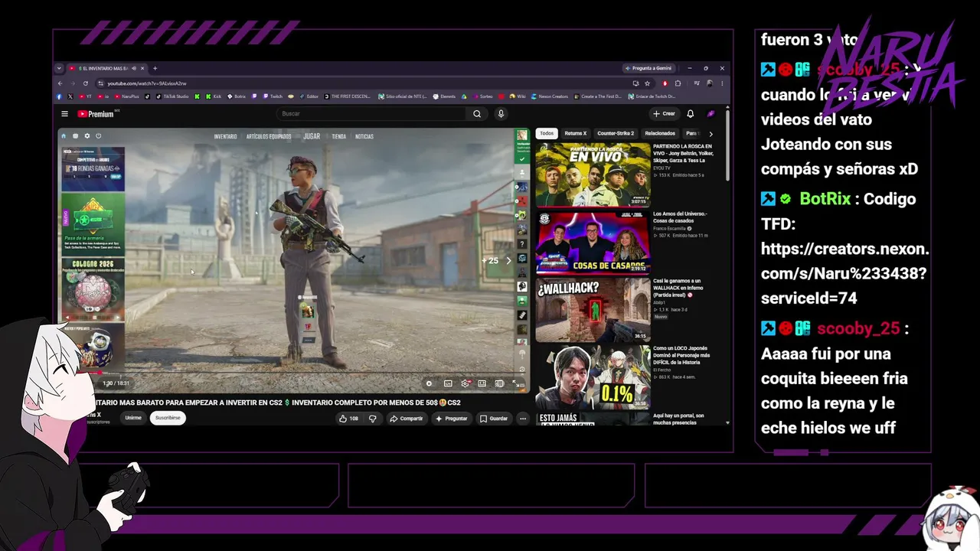This screenshot has height=551, width=980.
Task: Switch the player to theater mode
Action: [482, 383]
